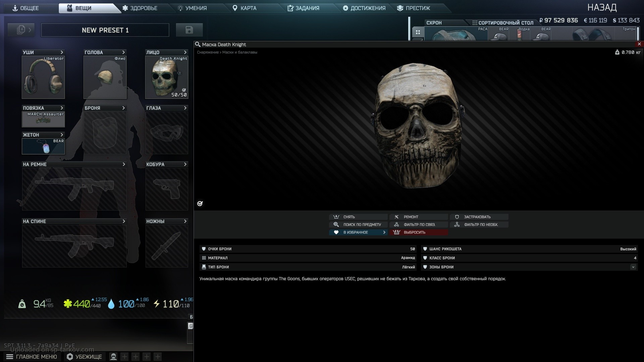Image resolution: width=644 pixels, height=362 pixels.
Task: Open В ИЗБРАННОЕ favorites submenu
Action: tap(358, 232)
